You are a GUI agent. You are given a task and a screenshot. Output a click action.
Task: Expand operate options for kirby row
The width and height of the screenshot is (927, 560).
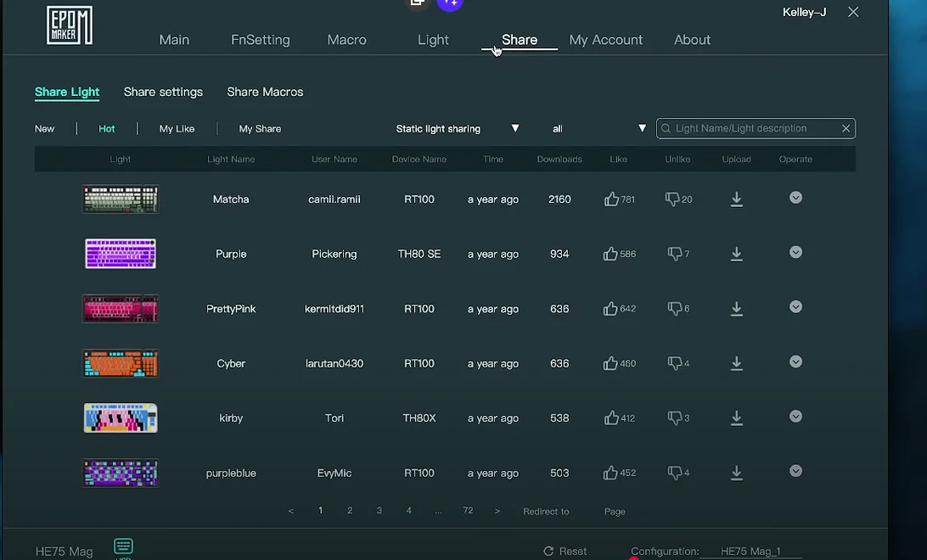coord(795,417)
